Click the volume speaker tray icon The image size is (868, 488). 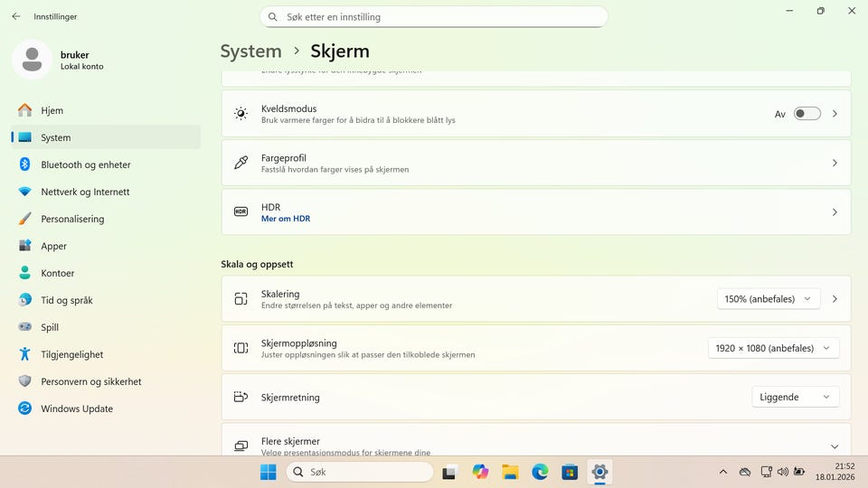pyautogui.click(x=783, y=472)
